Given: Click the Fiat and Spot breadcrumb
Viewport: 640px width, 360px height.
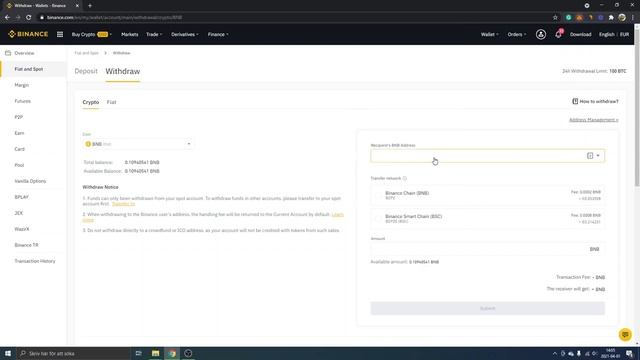Looking at the screenshot, I should pos(87,53).
